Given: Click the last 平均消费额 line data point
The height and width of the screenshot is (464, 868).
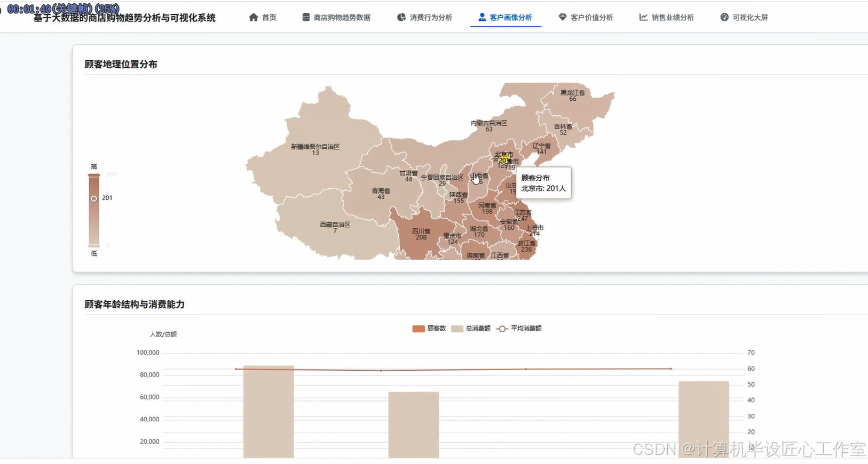Looking at the screenshot, I should click(671, 369).
